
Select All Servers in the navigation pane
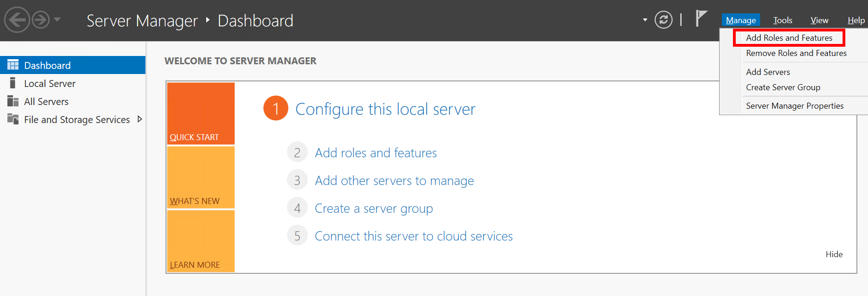click(73, 101)
